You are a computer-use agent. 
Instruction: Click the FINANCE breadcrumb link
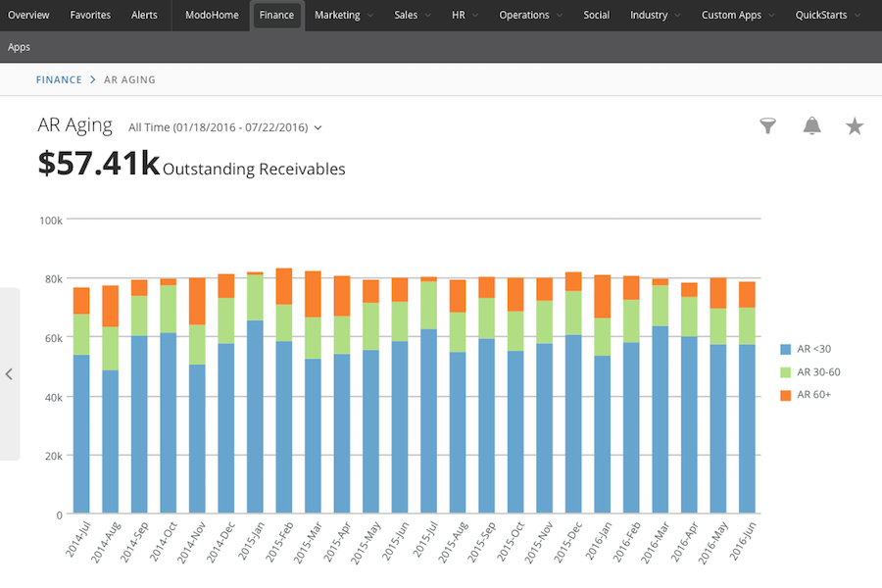coord(59,79)
